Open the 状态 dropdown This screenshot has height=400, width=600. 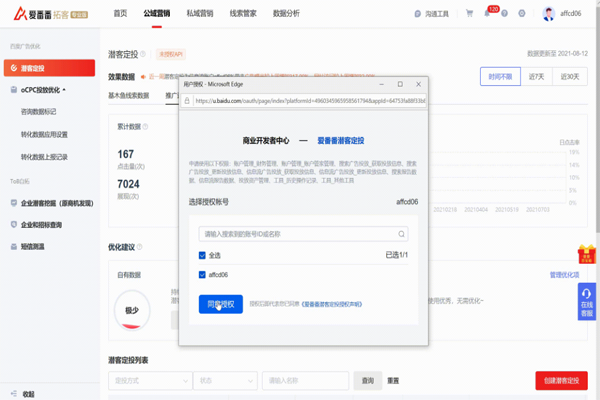tap(225, 380)
